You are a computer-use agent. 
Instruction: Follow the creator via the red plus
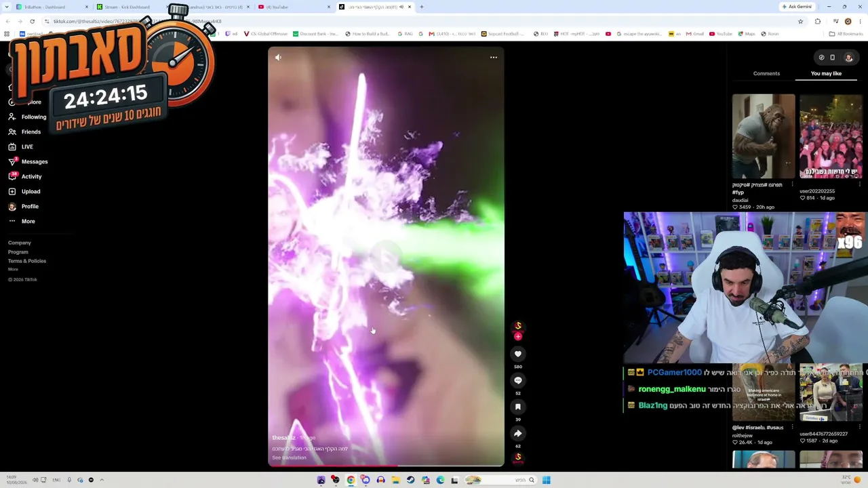(518, 336)
